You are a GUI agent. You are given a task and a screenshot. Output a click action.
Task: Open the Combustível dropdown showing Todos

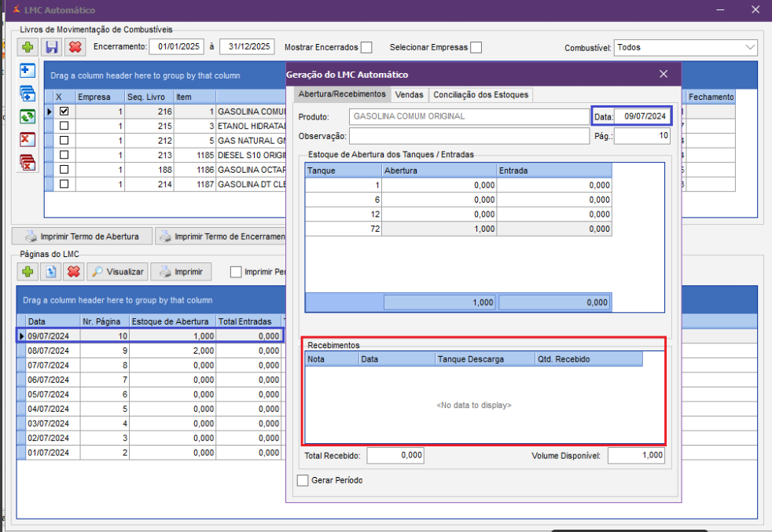pos(685,47)
